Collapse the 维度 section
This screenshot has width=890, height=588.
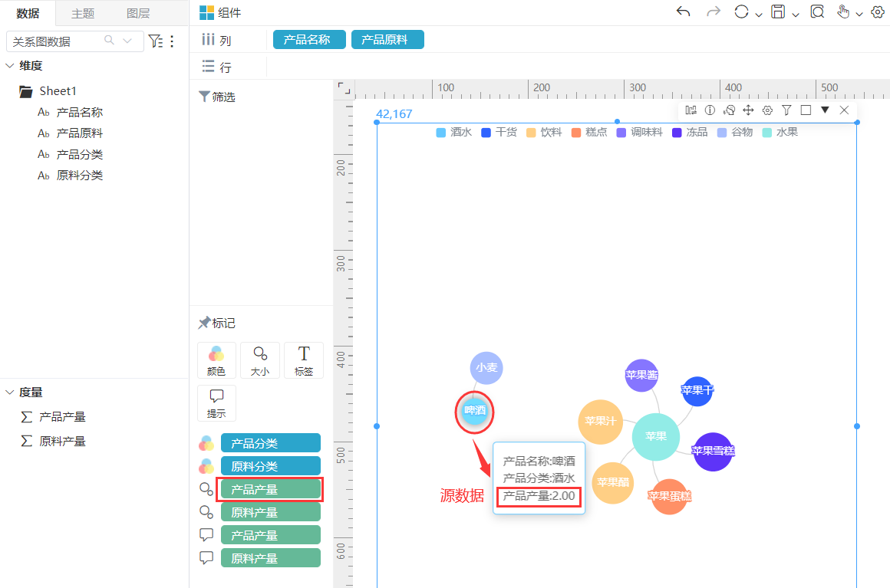10,66
